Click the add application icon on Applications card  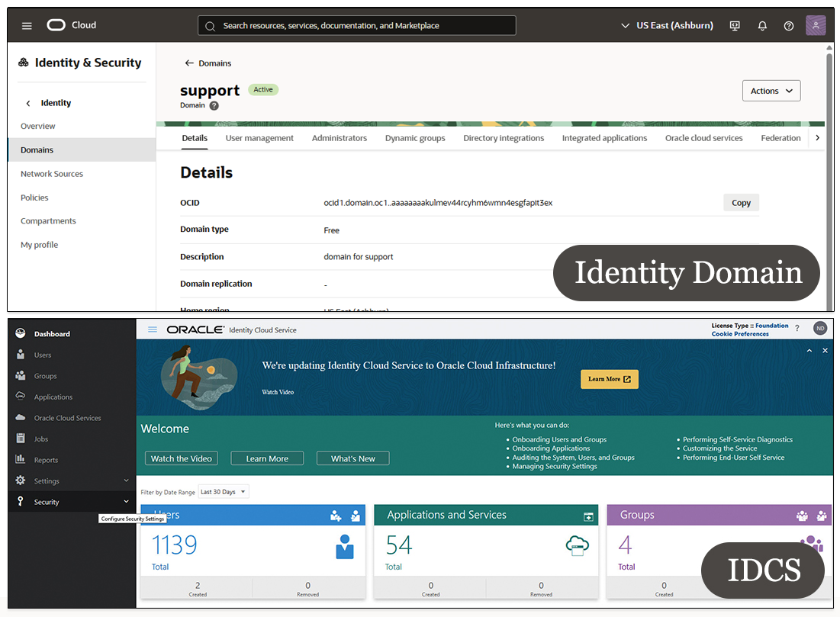pyautogui.click(x=588, y=516)
